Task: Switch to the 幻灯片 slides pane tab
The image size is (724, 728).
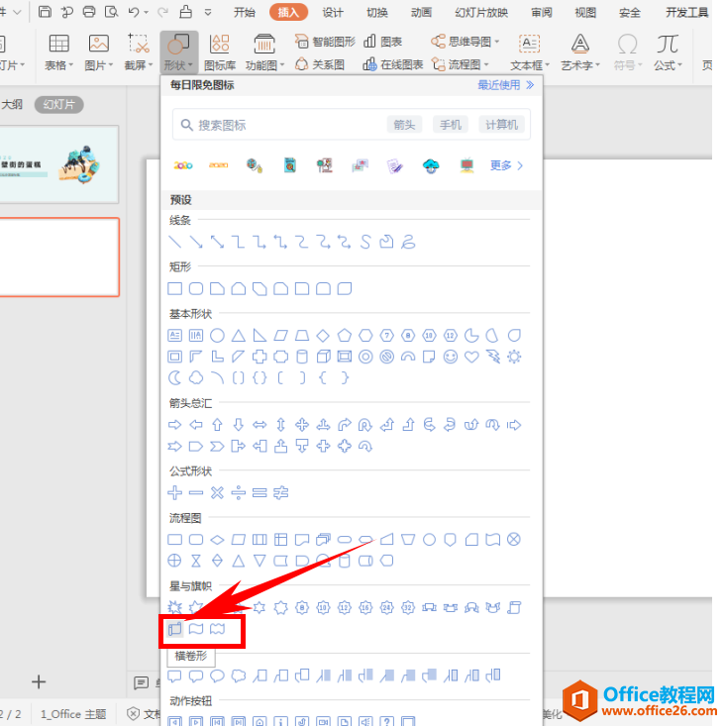Action: [59, 104]
